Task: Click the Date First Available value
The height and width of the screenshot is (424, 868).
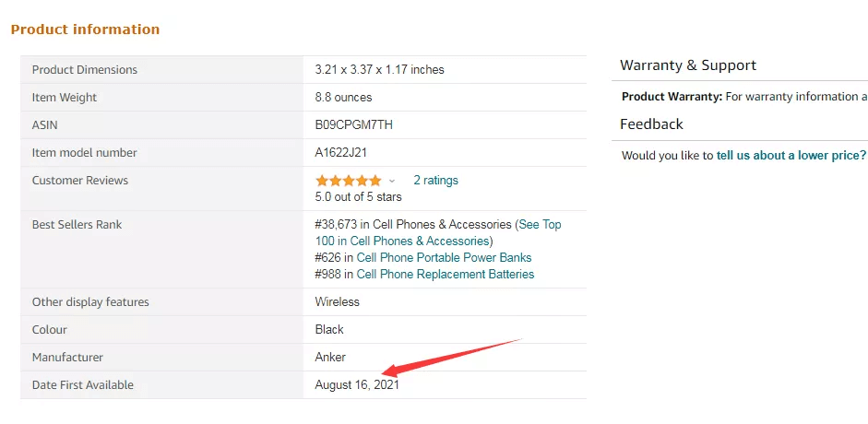Action: pos(357,385)
